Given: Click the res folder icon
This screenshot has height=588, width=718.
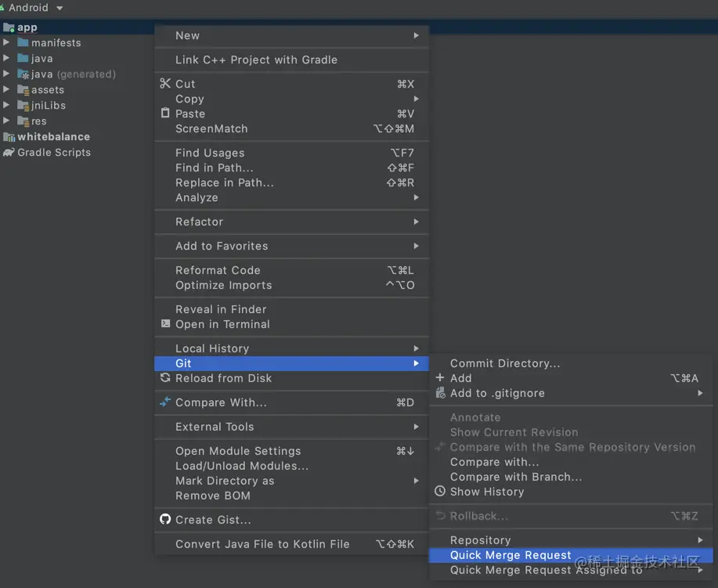Looking at the screenshot, I should tap(23, 121).
